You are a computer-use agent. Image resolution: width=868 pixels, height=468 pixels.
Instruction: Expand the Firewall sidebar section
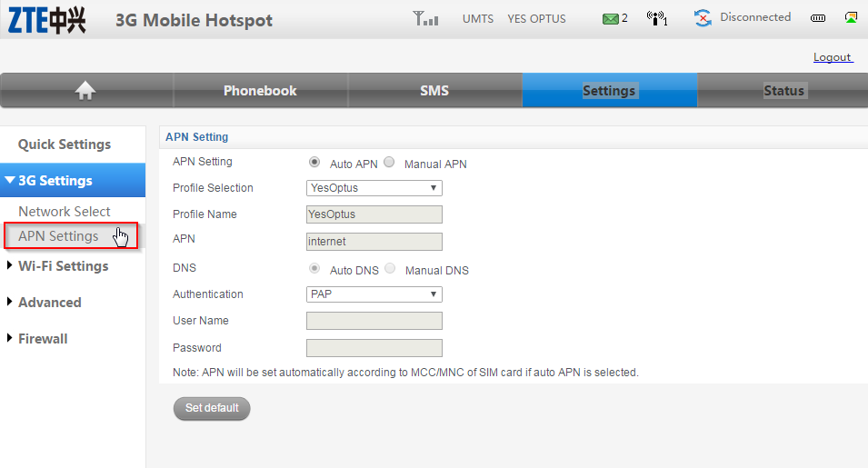pyautogui.click(x=43, y=339)
